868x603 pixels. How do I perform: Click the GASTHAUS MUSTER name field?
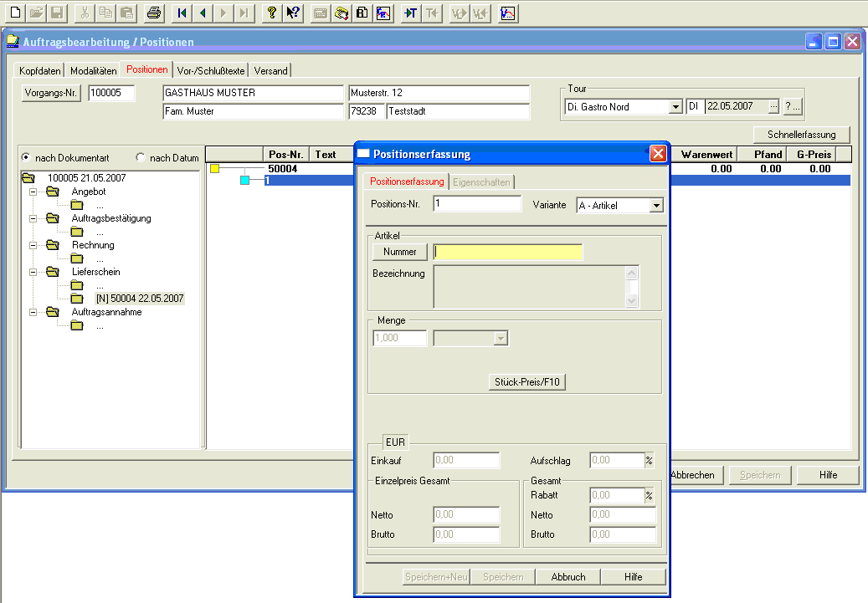pyautogui.click(x=254, y=92)
